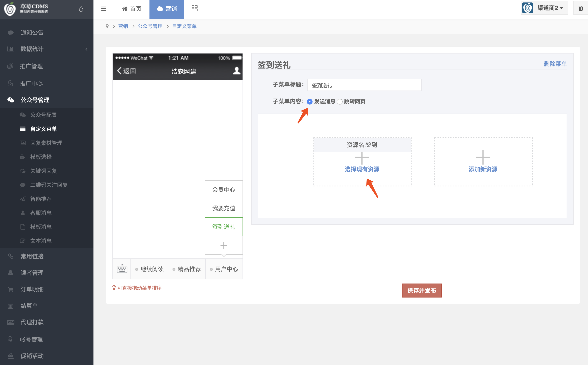Open the grid apps icon in top bar
The height and width of the screenshot is (365, 588).
pyautogui.click(x=194, y=8)
